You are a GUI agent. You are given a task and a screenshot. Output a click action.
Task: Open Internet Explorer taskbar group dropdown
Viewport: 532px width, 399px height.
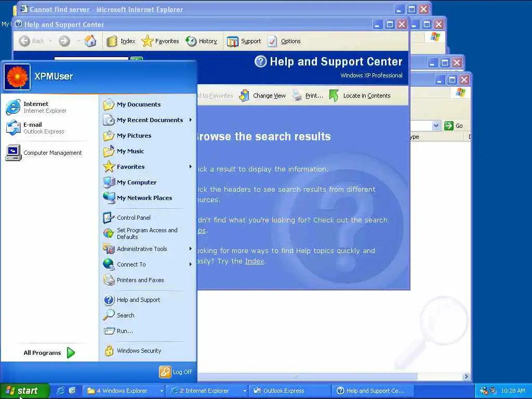click(245, 391)
